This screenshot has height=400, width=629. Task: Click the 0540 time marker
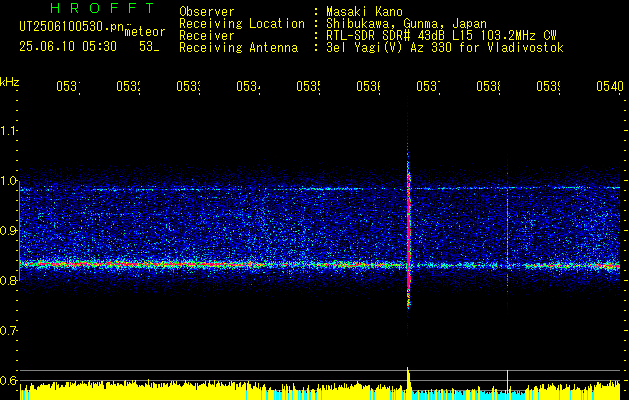[x=610, y=86]
